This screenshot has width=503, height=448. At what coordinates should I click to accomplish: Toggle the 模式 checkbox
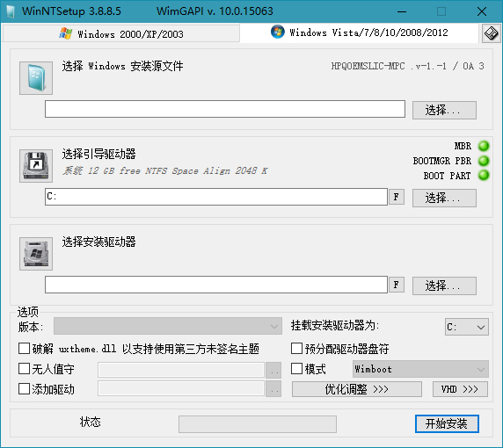(296, 369)
